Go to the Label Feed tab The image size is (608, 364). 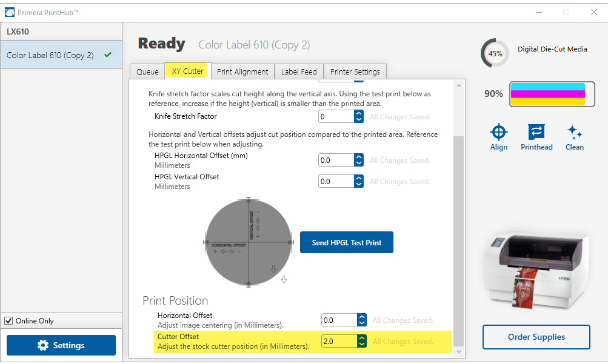pos(299,71)
